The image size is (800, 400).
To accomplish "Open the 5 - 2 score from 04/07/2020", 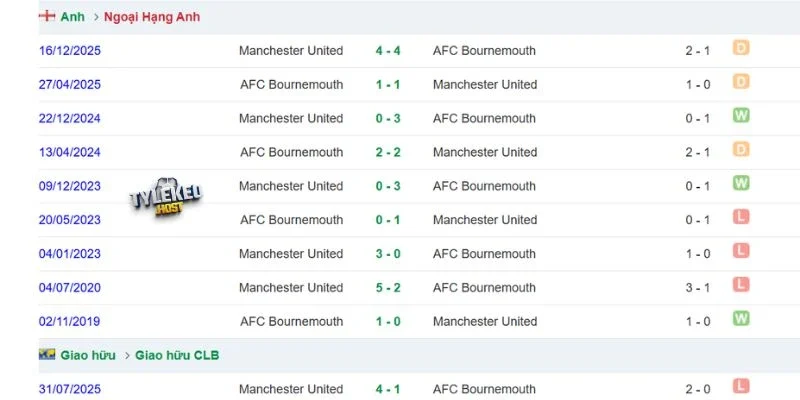I will click(x=388, y=287).
